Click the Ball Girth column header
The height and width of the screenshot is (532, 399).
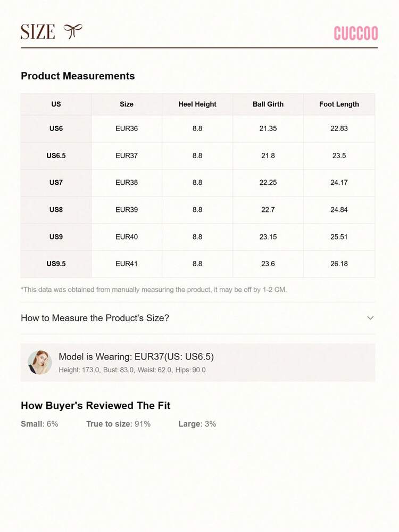(x=268, y=104)
